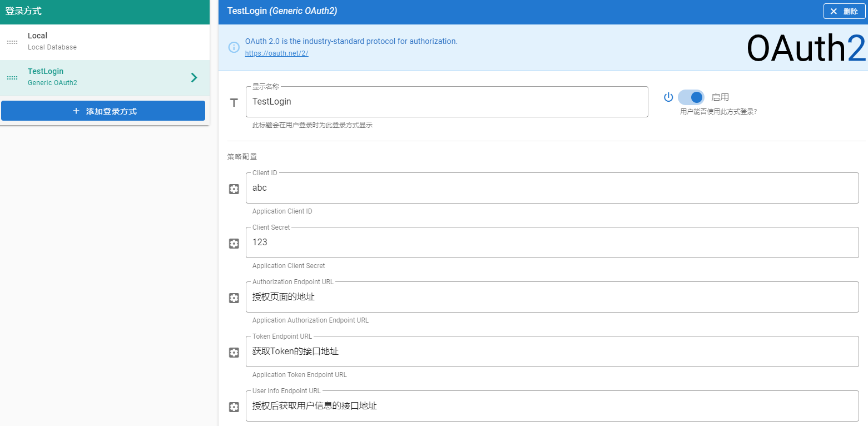Click 'Application Client ID' hint text
The image size is (868, 426).
pos(282,211)
